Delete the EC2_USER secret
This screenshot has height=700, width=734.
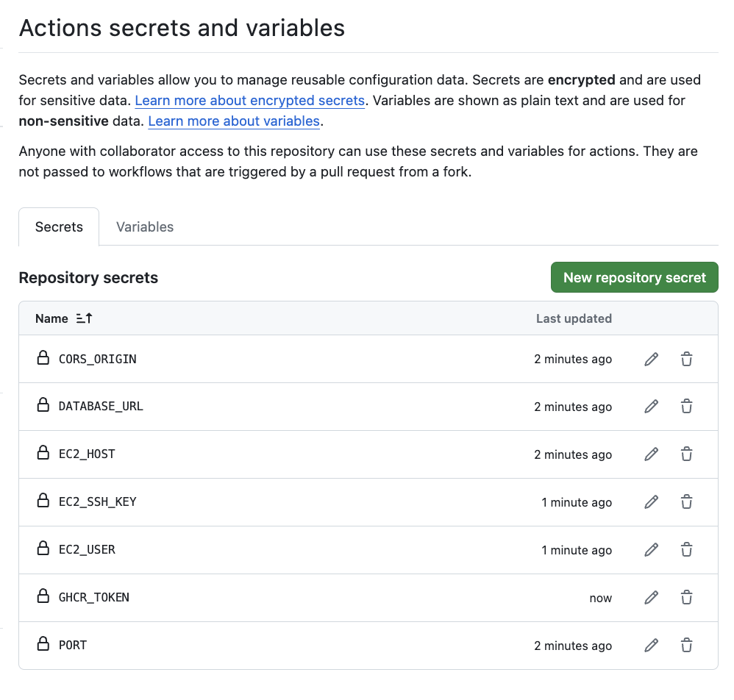(x=686, y=550)
